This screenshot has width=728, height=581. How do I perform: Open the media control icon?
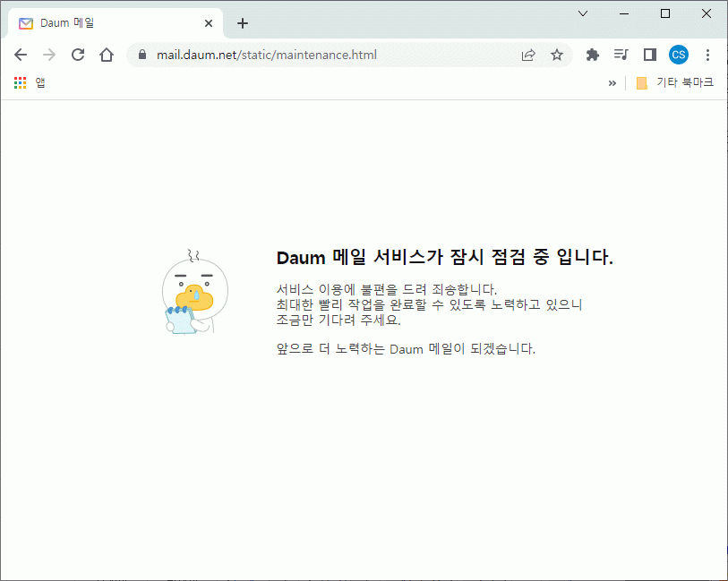pos(621,55)
